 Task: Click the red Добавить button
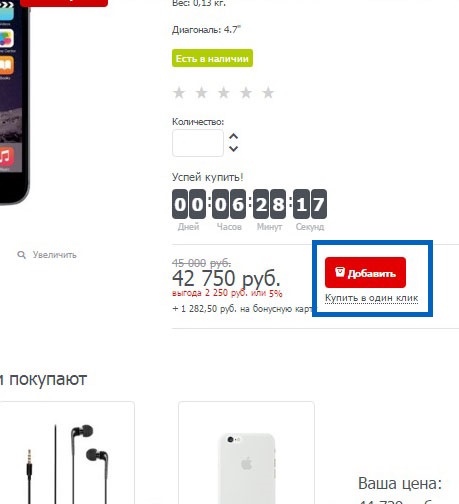tap(365, 272)
